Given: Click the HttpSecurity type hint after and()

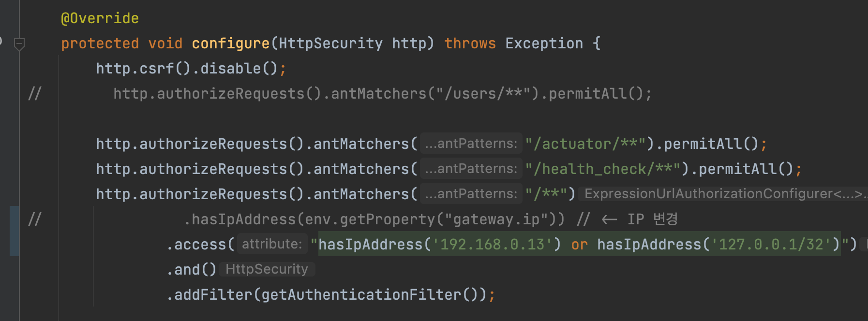Looking at the screenshot, I should [267, 269].
